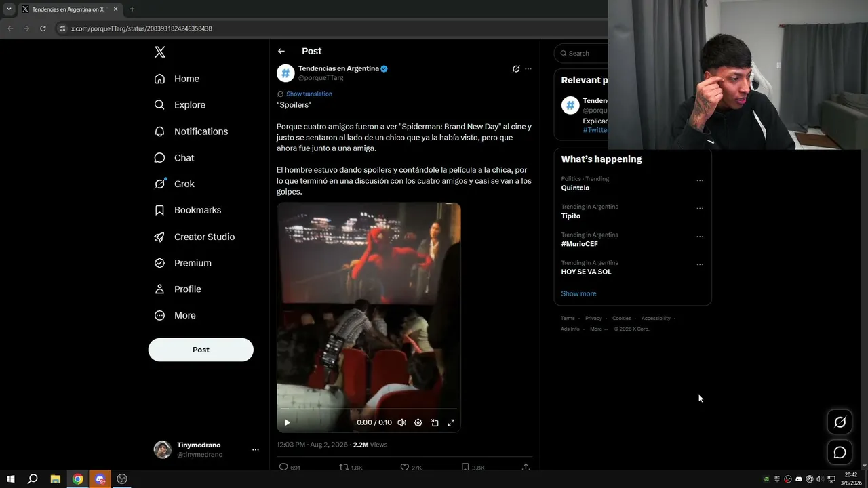Open the Terms footer link
868x488 pixels.
568,318
